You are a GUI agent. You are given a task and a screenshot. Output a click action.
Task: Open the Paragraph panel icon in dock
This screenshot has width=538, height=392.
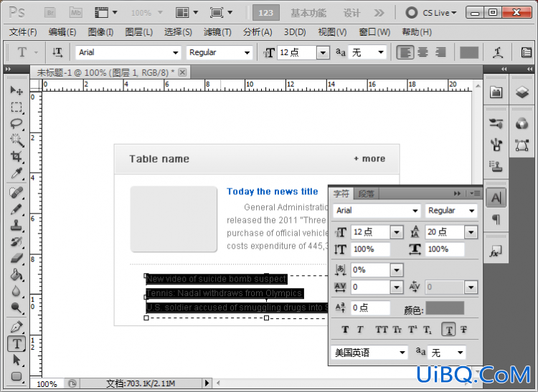tap(496, 219)
